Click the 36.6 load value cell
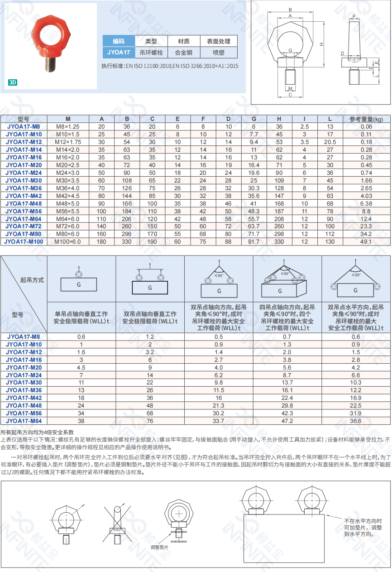The image size is (392, 572). [356, 421]
